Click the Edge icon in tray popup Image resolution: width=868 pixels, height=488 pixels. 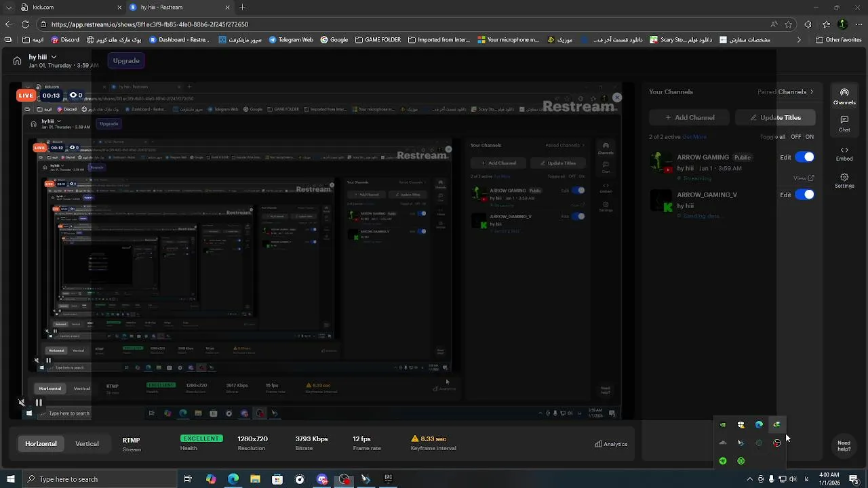pos(759,425)
